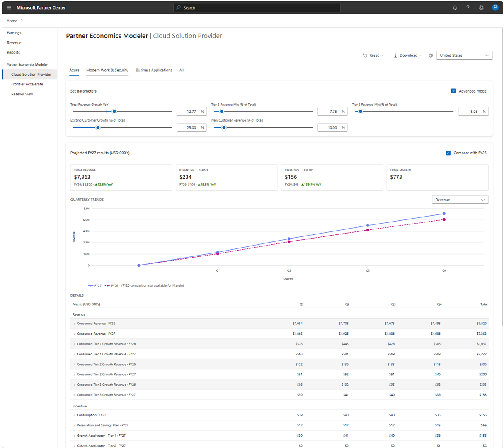Click the Total Margin $773 card

(438, 178)
